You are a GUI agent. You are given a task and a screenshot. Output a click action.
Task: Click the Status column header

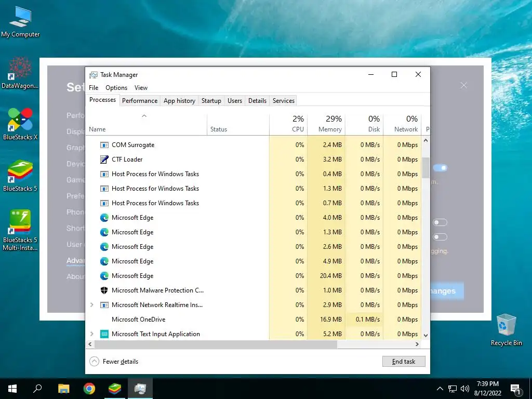click(x=238, y=124)
